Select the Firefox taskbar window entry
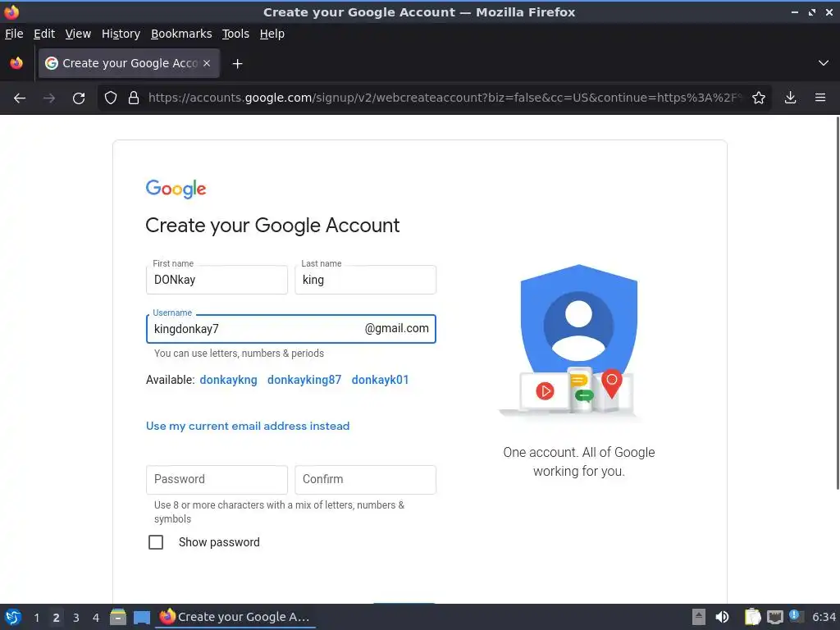The width and height of the screenshot is (840, 630). coord(235,617)
